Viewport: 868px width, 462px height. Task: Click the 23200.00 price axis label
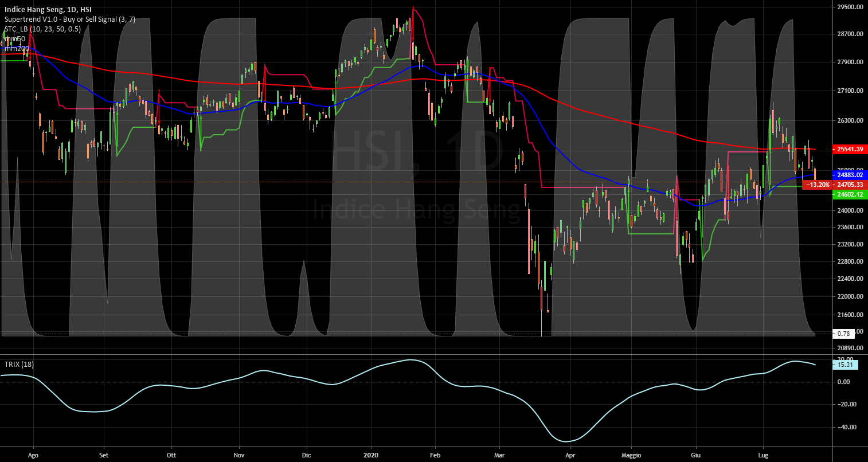tap(850, 245)
